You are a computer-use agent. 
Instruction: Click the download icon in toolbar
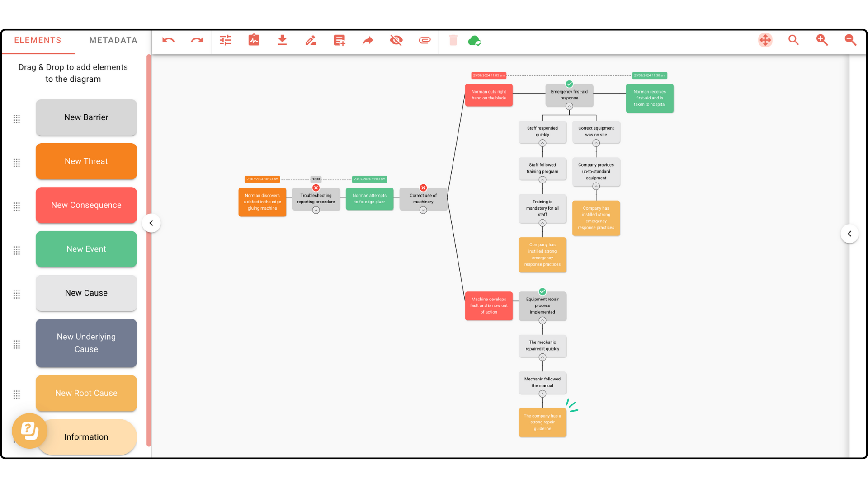click(x=282, y=41)
